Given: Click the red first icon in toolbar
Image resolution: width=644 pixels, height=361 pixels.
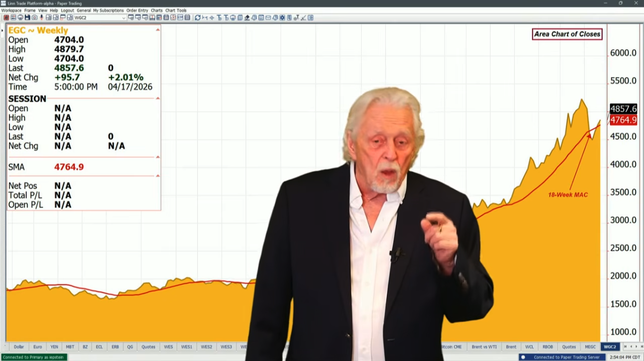Looking at the screenshot, I should click(6, 18).
